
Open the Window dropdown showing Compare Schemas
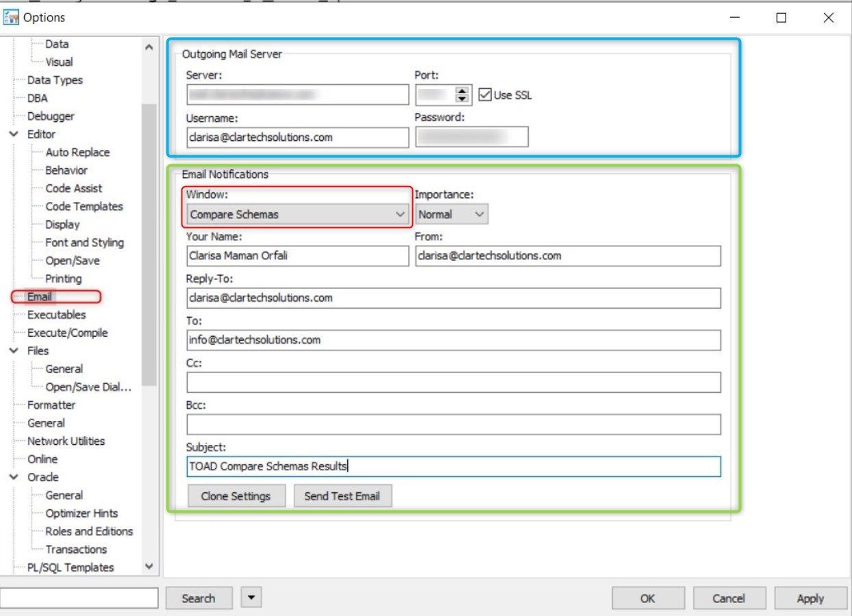tap(299, 214)
